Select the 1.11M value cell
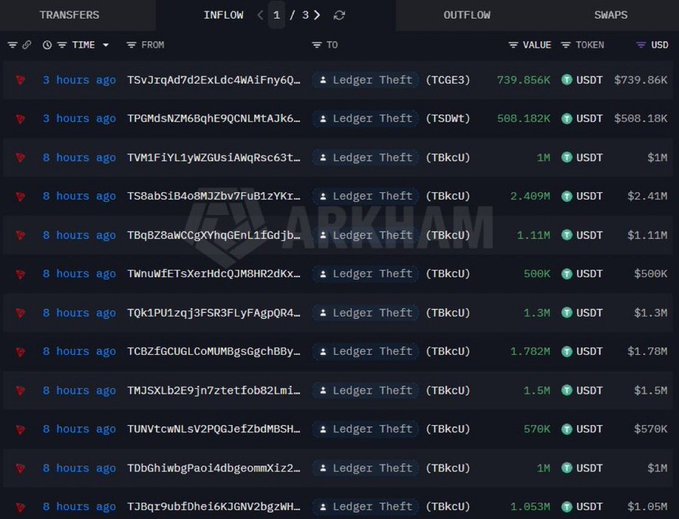The height and width of the screenshot is (519, 679). click(x=534, y=235)
